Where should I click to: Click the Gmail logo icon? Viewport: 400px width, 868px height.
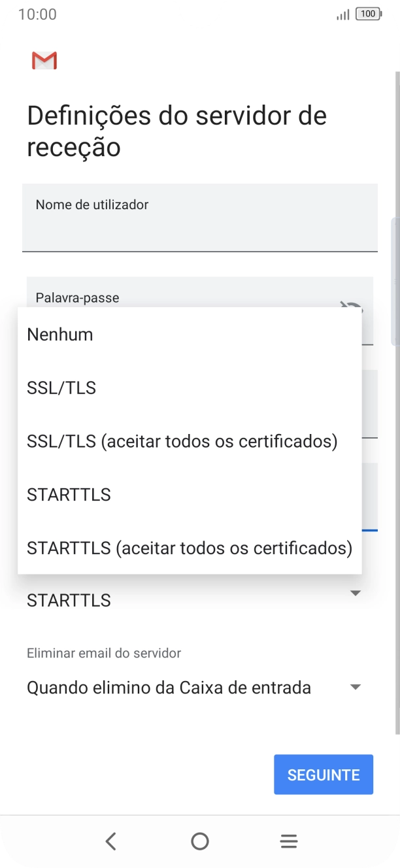(44, 61)
